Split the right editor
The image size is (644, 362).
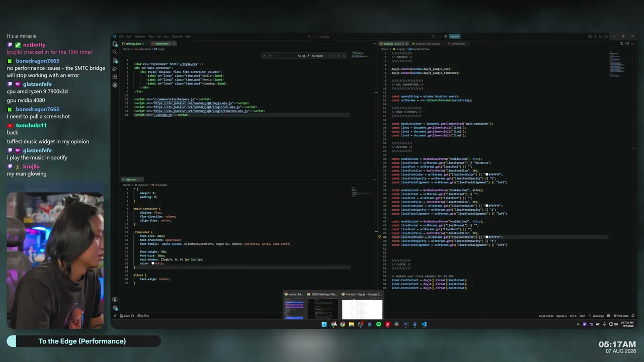pos(626,44)
